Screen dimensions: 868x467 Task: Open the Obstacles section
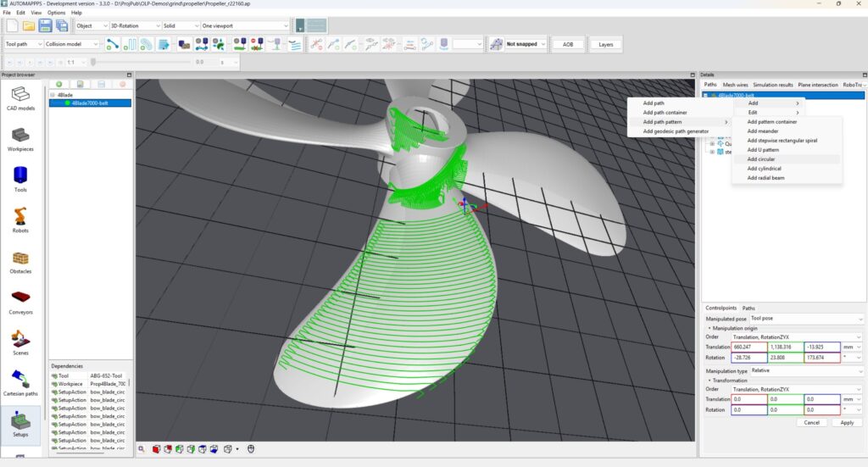pos(20,262)
